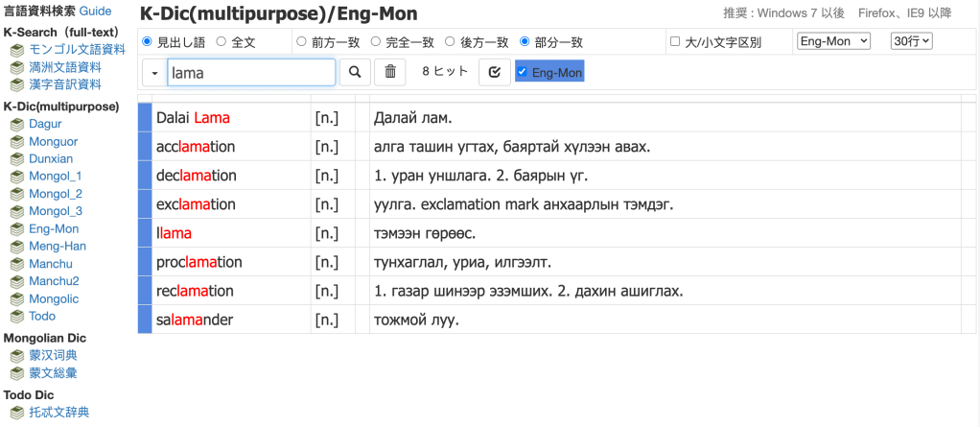Enable the 大/小文字区別 checkbox

(675, 42)
